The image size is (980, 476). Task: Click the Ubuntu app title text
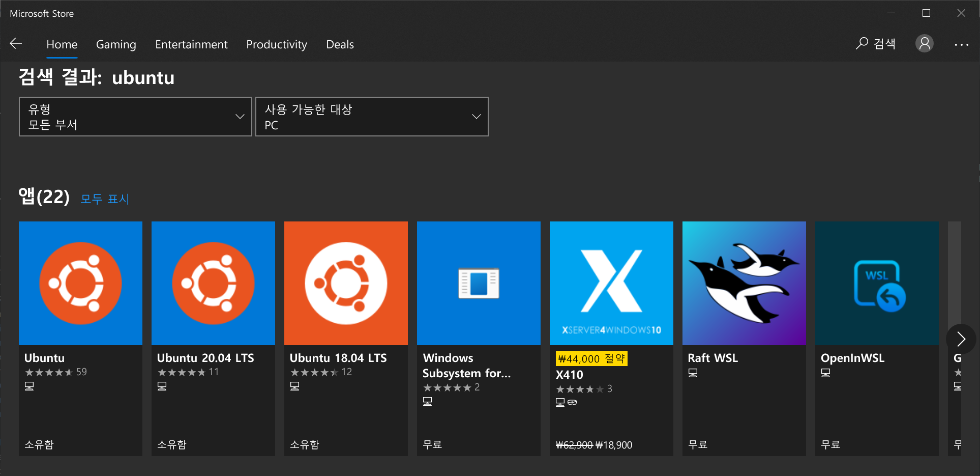pyautogui.click(x=45, y=358)
